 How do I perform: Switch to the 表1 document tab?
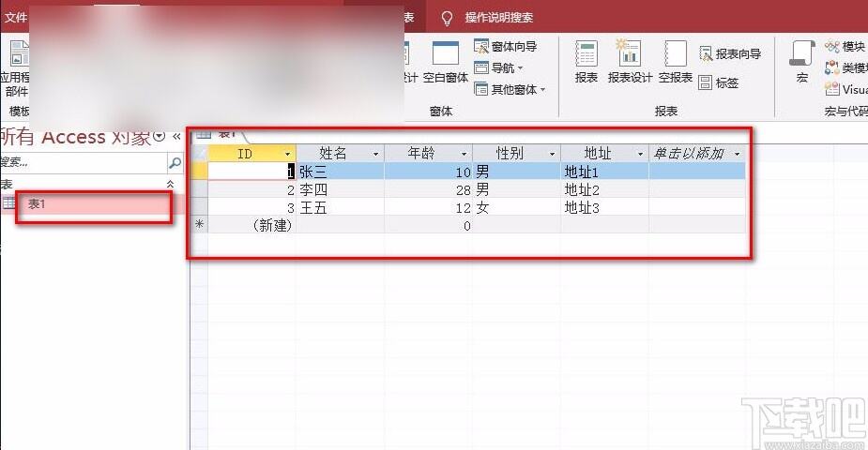(221, 134)
